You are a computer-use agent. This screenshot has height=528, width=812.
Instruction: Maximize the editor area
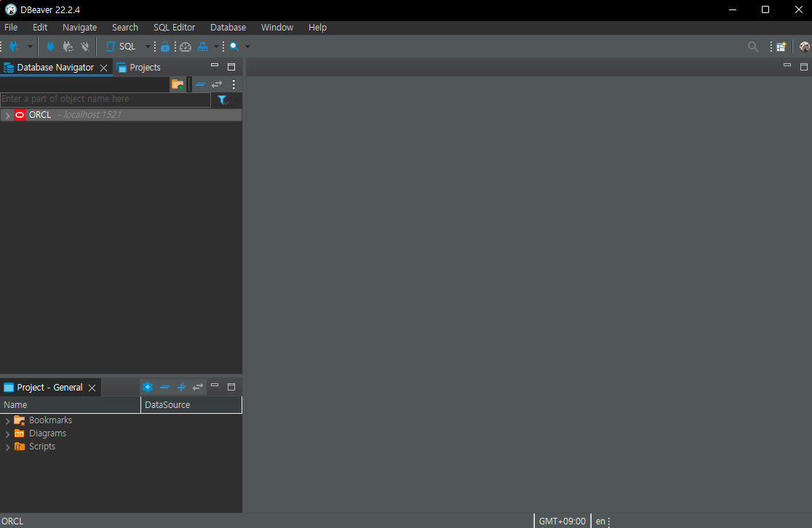tap(804, 67)
